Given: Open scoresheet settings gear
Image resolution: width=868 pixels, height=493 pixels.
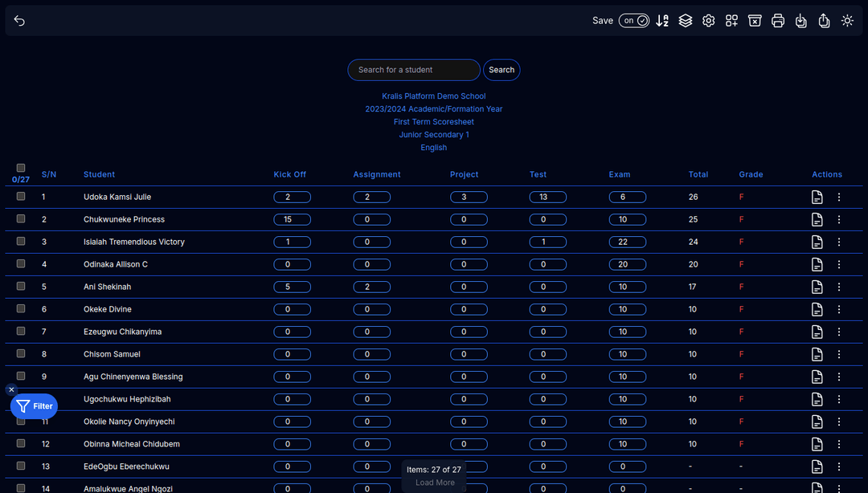Looking at the screenshot, I should 708,21.
